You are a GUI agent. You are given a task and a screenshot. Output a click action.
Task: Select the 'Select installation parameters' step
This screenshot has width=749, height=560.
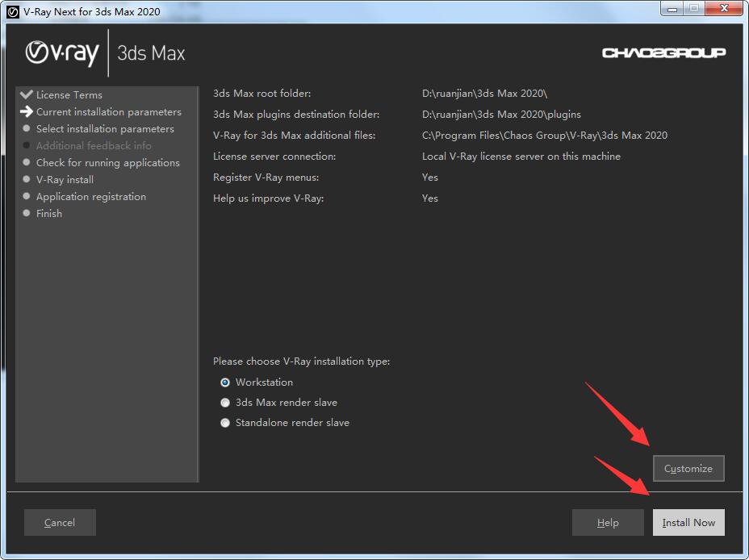[x=105, y=129]
